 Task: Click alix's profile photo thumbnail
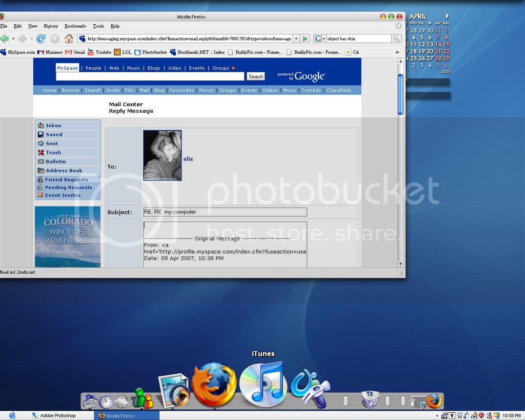pyautogui.click(x=162, y=155)
